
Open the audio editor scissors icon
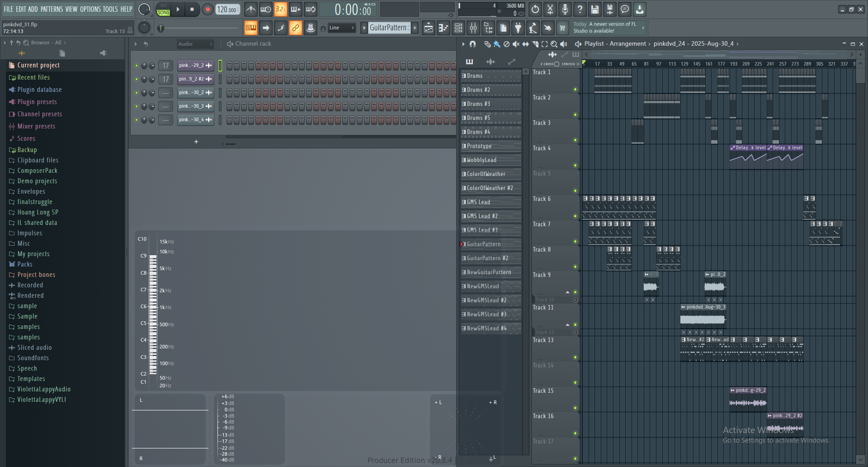(x=550, y=9)
